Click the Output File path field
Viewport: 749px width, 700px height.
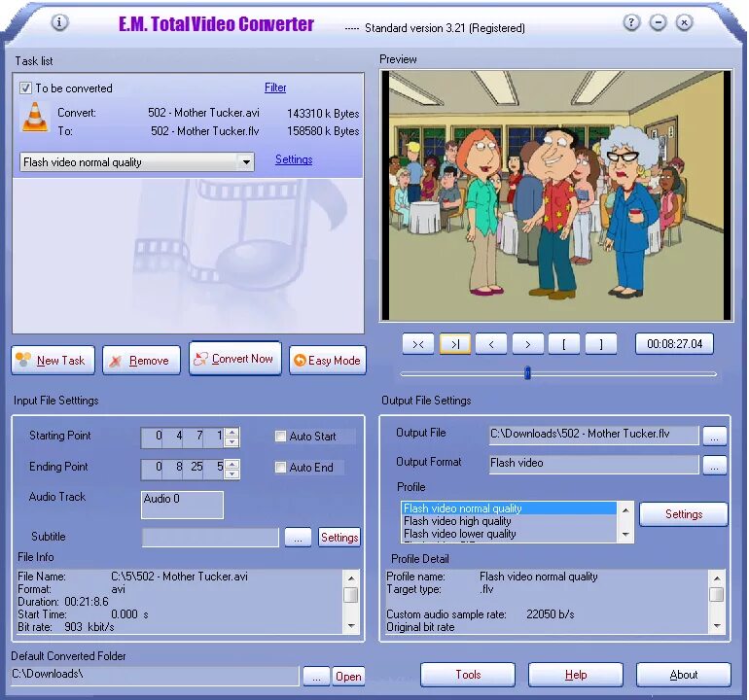pyautogui.click(x=593, y=435)
